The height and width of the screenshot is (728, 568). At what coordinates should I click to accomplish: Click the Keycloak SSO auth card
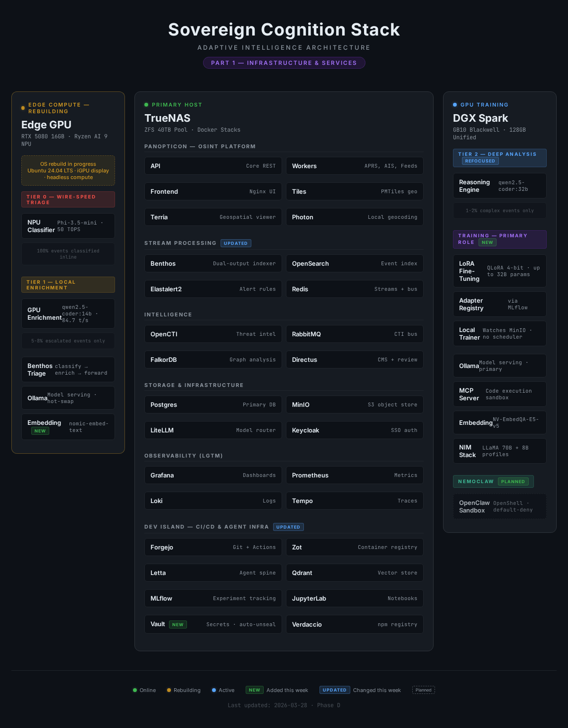click(x=355, y=431)
